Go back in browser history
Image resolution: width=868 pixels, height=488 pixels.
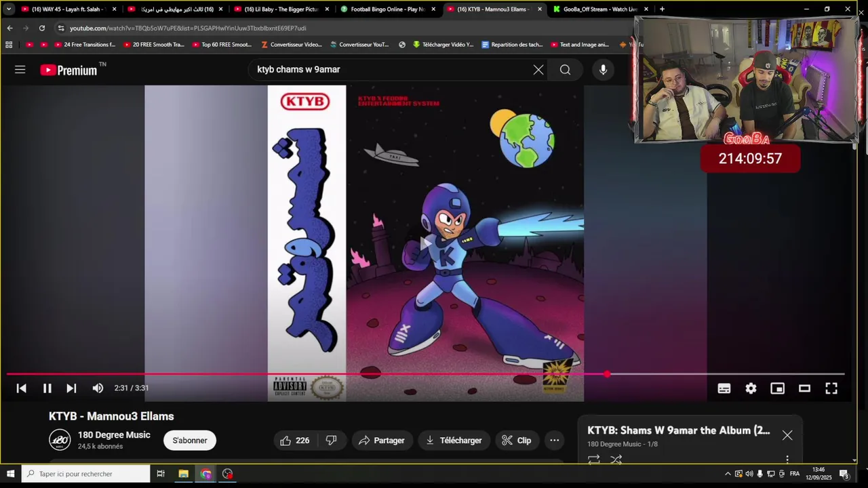9,28
